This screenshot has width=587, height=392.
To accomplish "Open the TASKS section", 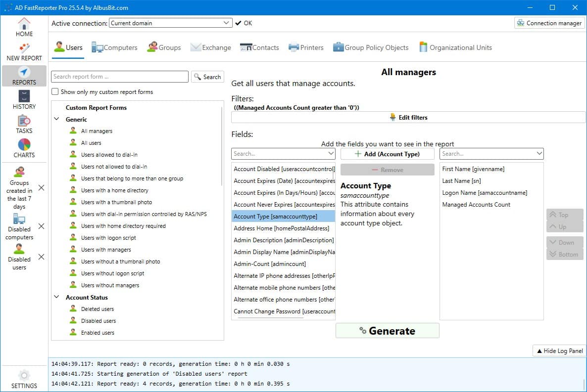I will (24, 124).
